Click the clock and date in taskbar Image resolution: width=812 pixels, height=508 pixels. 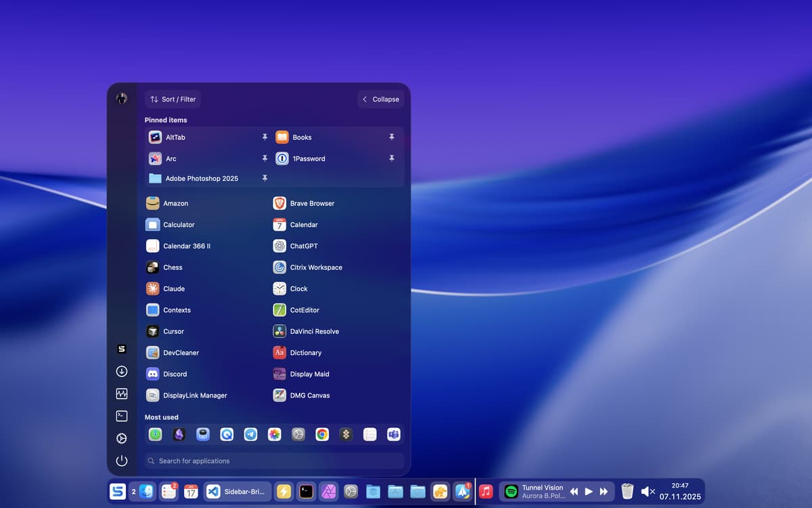[679, 491]
